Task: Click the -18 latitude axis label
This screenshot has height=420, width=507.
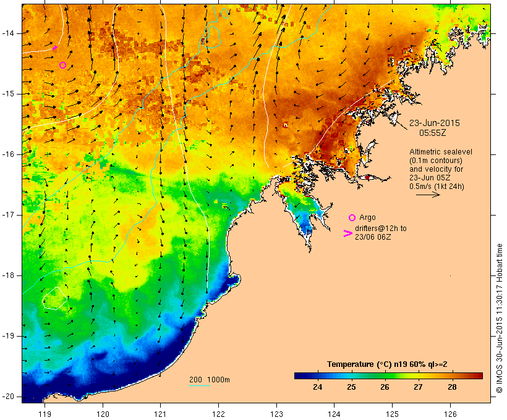Action: 8,275
